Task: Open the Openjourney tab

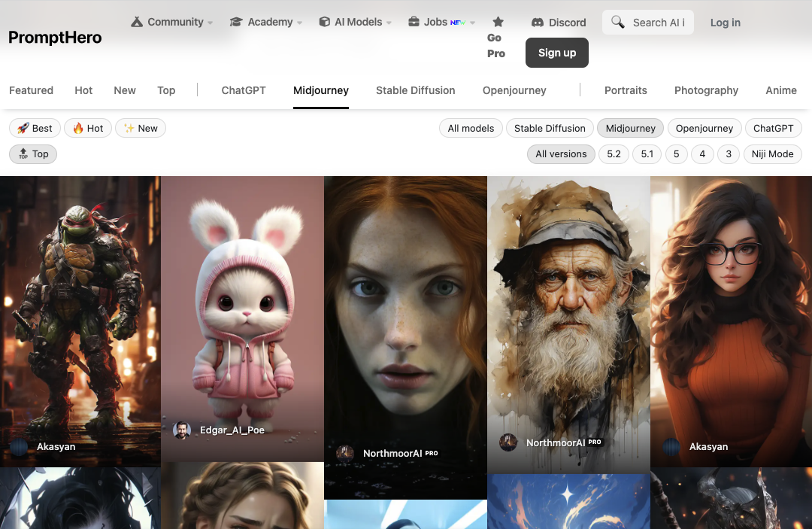Action: pyautogui.click(x=514, y=90)
